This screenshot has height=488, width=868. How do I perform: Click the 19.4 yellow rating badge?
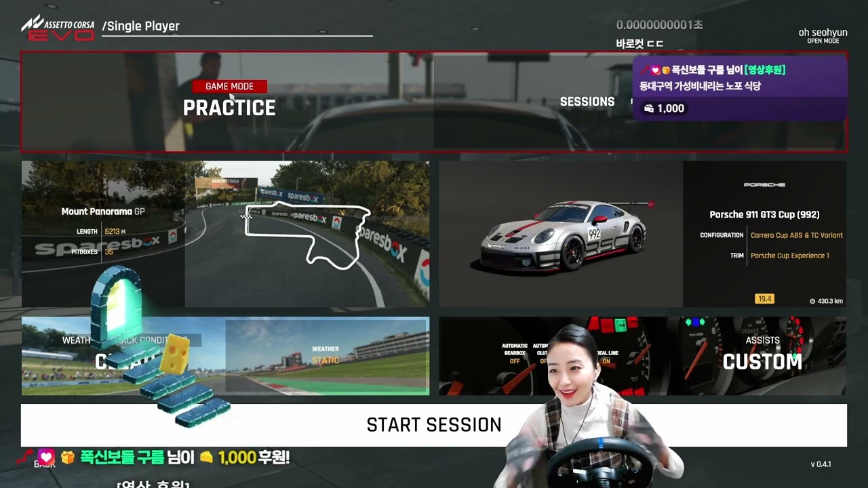point(764,299)
